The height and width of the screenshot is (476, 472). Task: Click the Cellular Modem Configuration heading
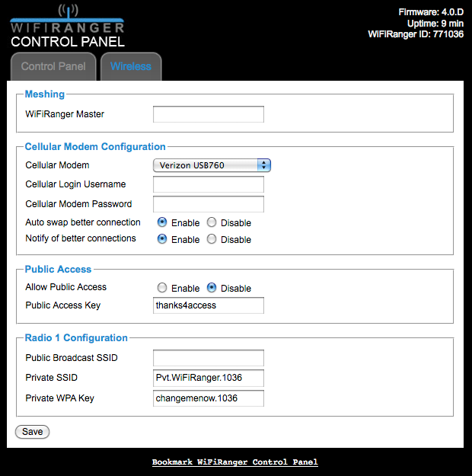pos(95,147)
